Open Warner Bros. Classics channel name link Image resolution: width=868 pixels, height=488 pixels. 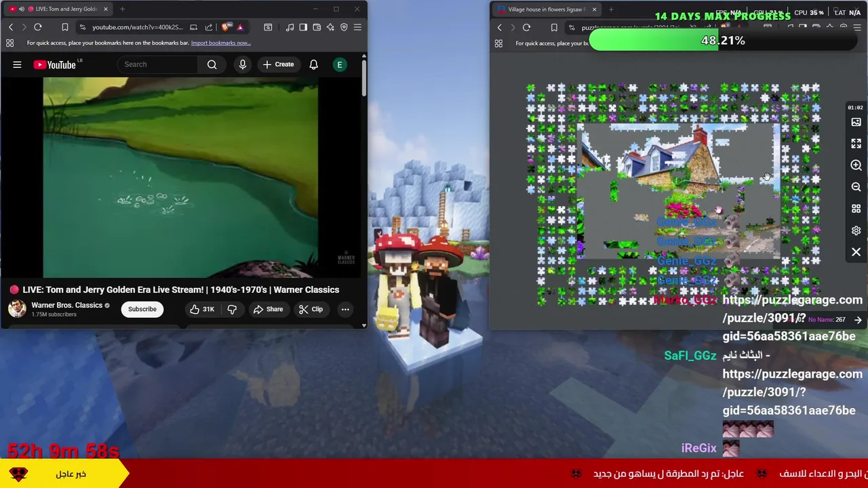tap(66, 305)
